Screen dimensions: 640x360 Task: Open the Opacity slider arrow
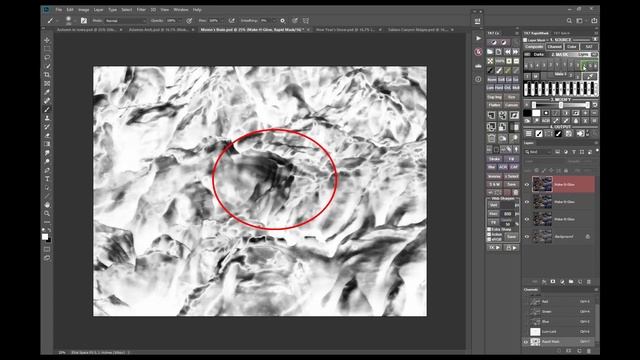coord(181,20)
